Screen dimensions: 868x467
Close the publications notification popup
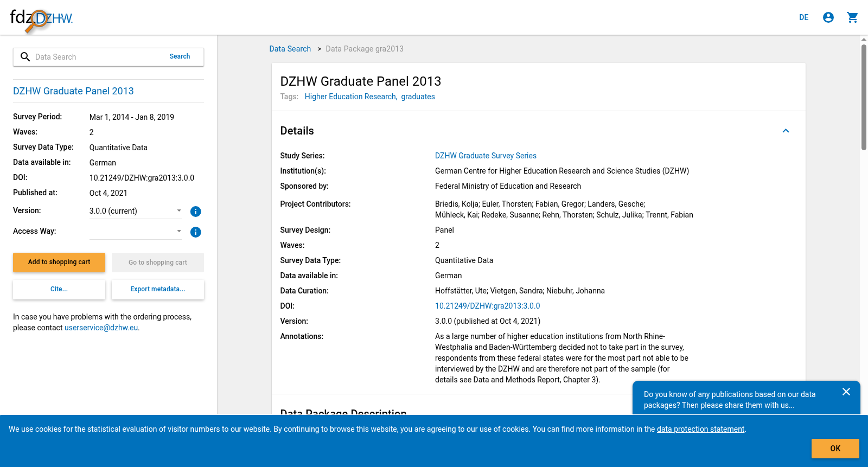tap(846, 392)
